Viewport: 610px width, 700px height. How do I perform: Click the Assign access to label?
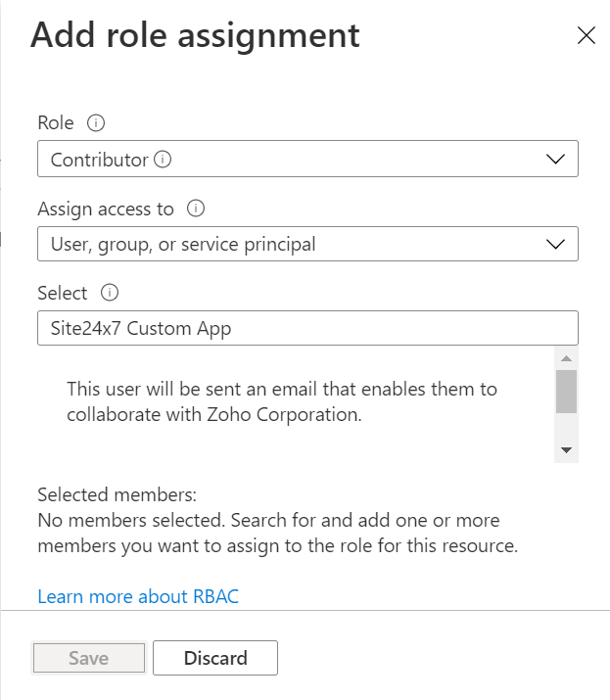coord(106,209)
